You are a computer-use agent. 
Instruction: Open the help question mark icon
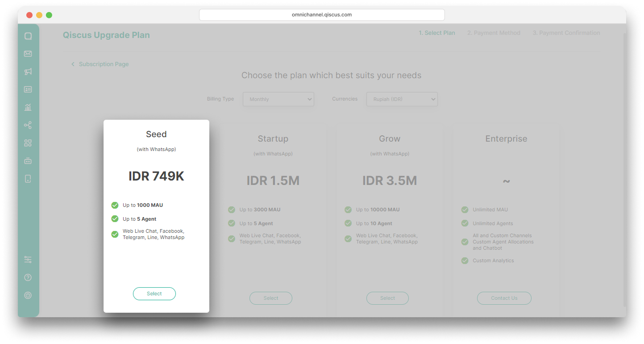28,277
